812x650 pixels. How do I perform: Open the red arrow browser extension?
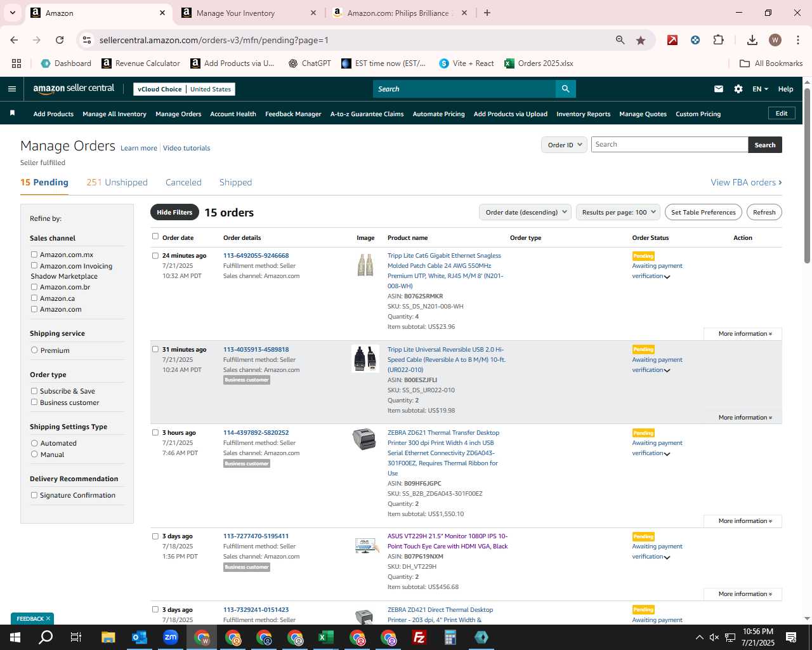tap(672, 40)
